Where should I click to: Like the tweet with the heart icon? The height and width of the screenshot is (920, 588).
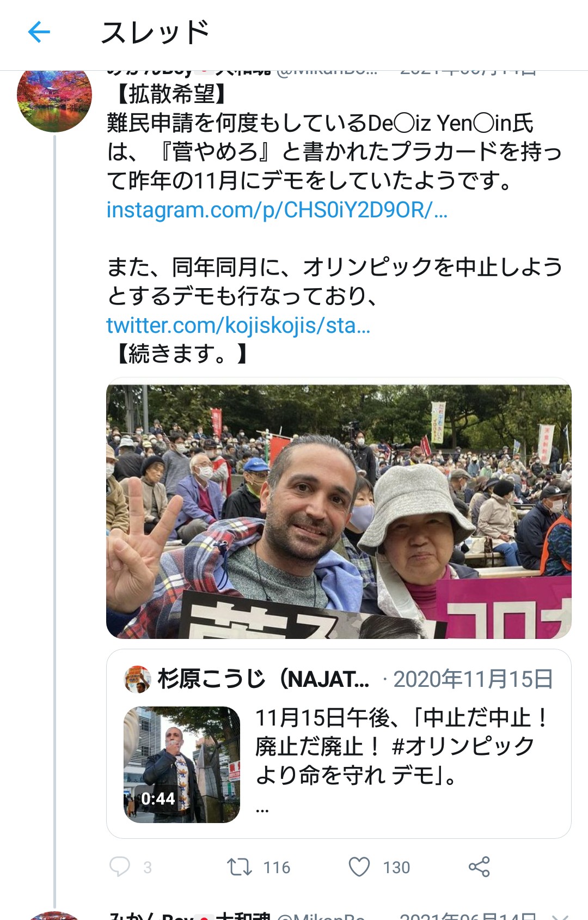[x=359, y=867]
